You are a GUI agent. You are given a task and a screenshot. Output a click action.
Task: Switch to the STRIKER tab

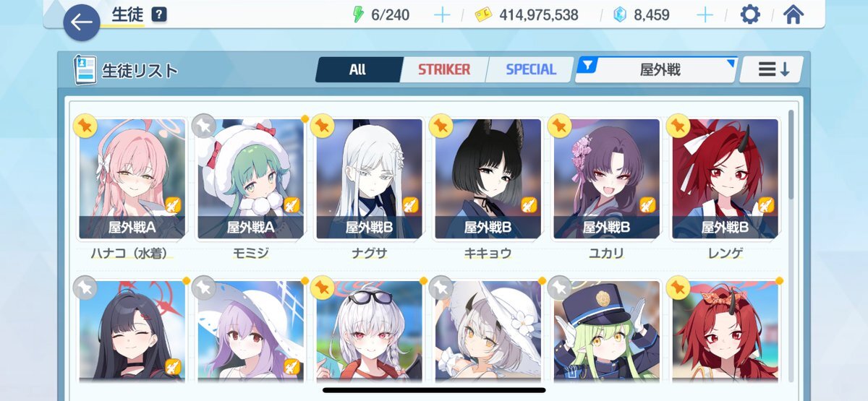(x=444, y=69)
